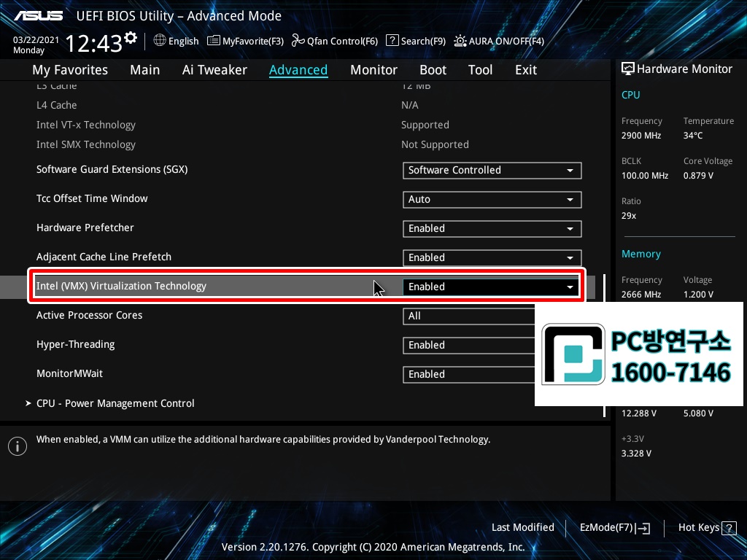Viewport: 747px width, 560px height.
Task: Click +3.3V reading 3.328 V
Action: tap(636, 454)
